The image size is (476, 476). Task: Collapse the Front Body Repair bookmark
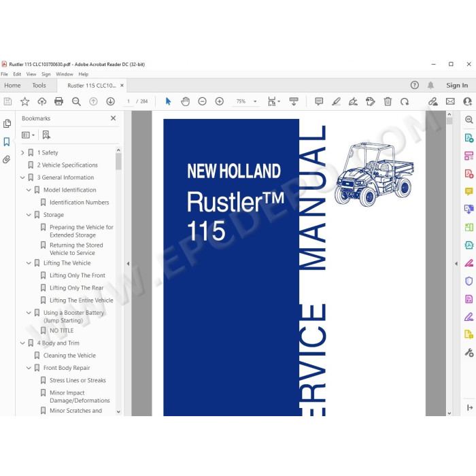click(x=29, y=368)
